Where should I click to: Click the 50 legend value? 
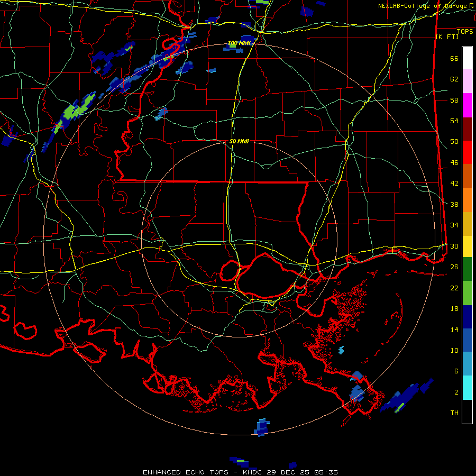pyautogui.click(x=454, y=142)
